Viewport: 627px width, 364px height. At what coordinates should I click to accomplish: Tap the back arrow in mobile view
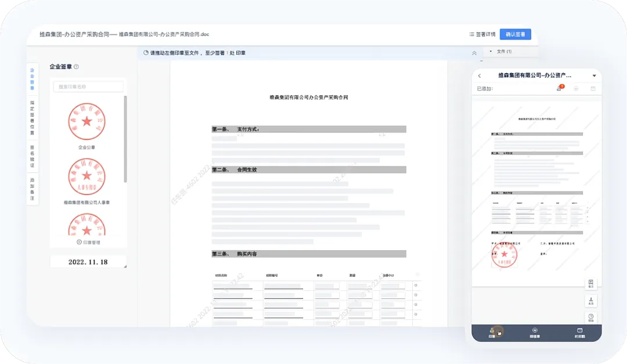(x=479, y=76)
